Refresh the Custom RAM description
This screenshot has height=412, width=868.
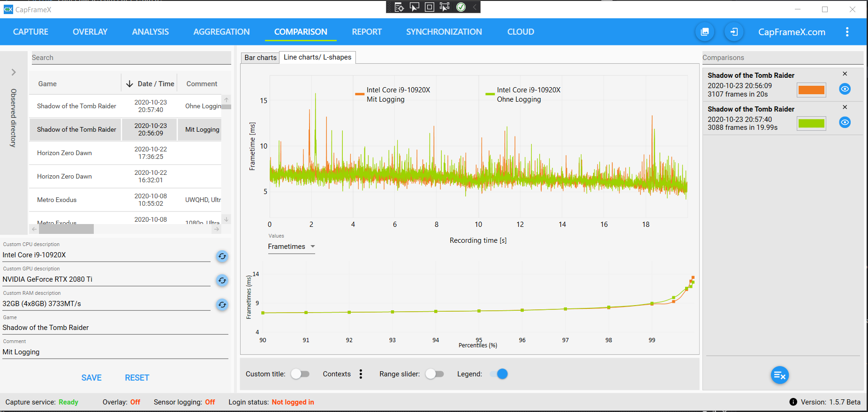222,305
